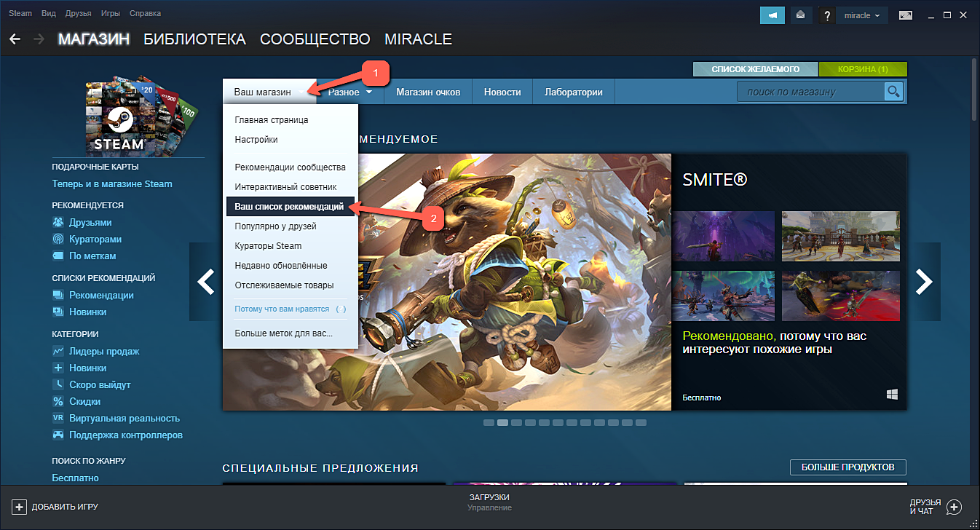Select the second carousel page indicator
Image resolution: width=980 pixels, height=530 pixels.
click(x=502, y=422)
